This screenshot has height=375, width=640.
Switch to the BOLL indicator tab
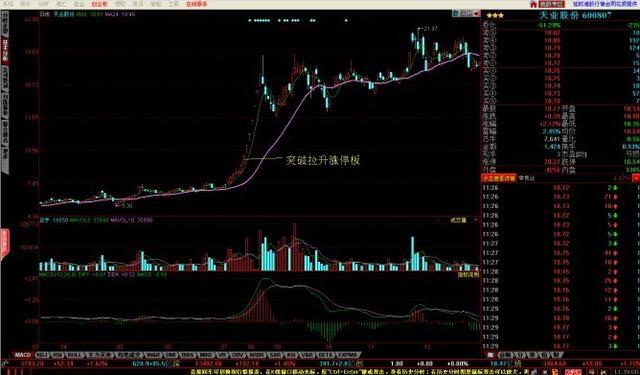pyautogui.click(x=76, y=355)
